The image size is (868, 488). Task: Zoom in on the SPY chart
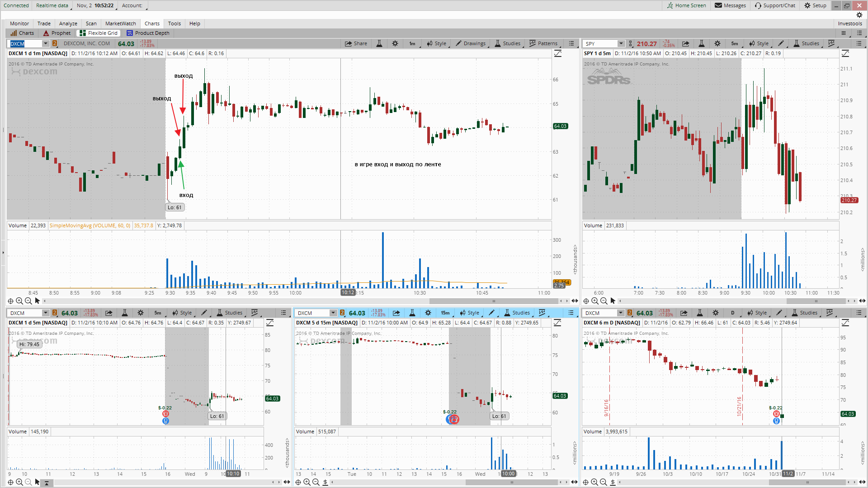click(595, 301)
